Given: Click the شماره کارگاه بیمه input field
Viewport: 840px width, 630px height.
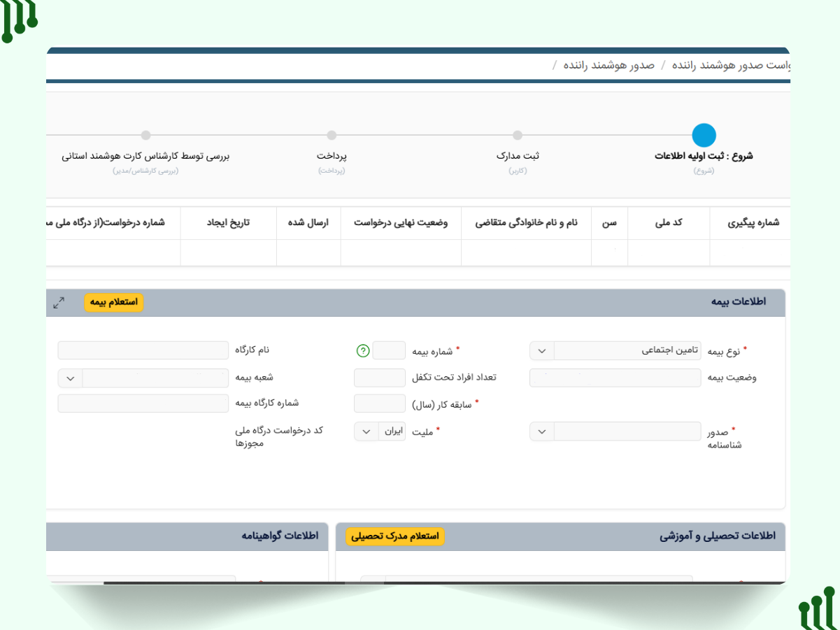Looking at the screenshot, I should 143,404.
